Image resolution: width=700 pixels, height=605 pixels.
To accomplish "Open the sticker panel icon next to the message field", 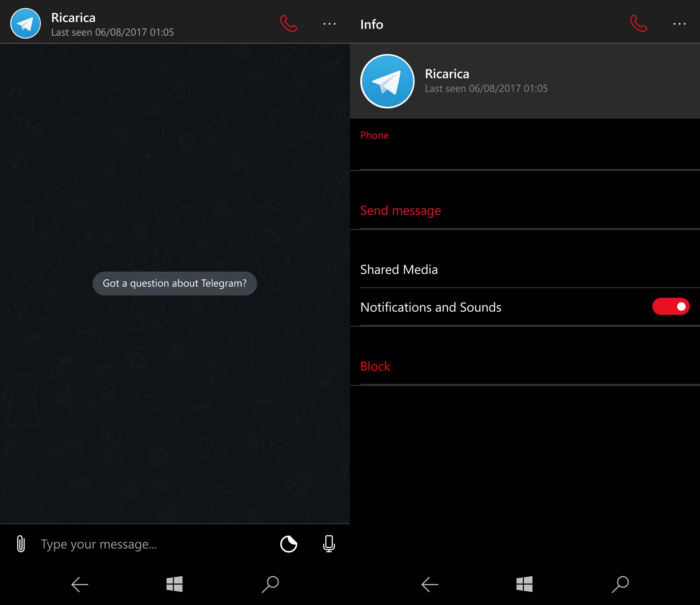I will (x=289, y=544).
